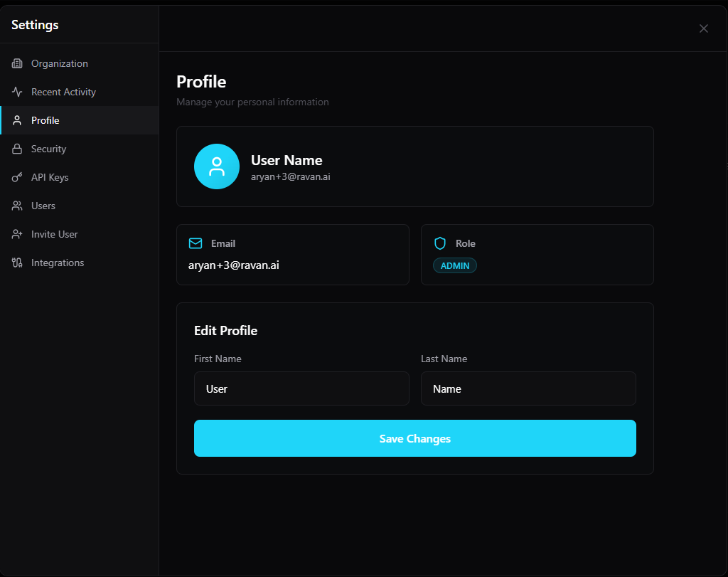728x577 pixels.
Task: Click the Organization building icon
Action: click(16, 63)
